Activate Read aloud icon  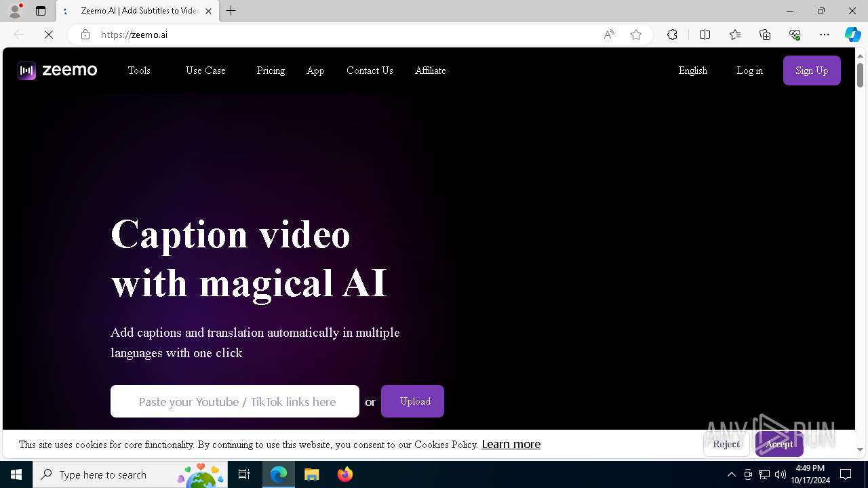click(609, 35)
